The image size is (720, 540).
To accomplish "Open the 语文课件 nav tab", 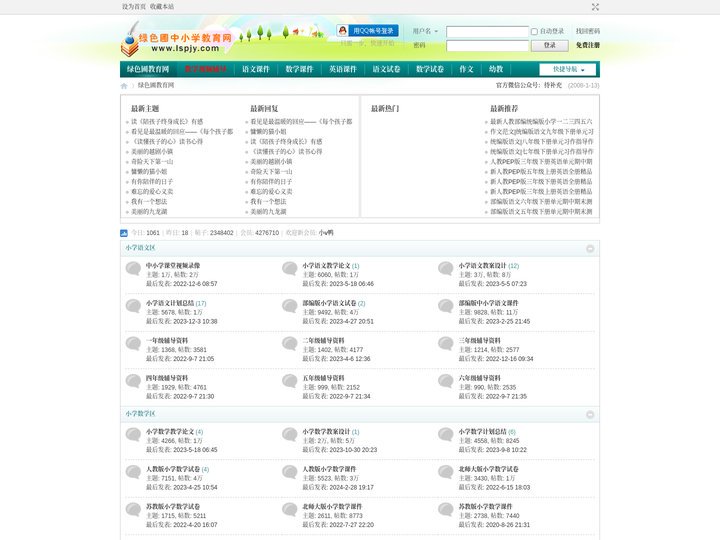I will click(256, 69).
